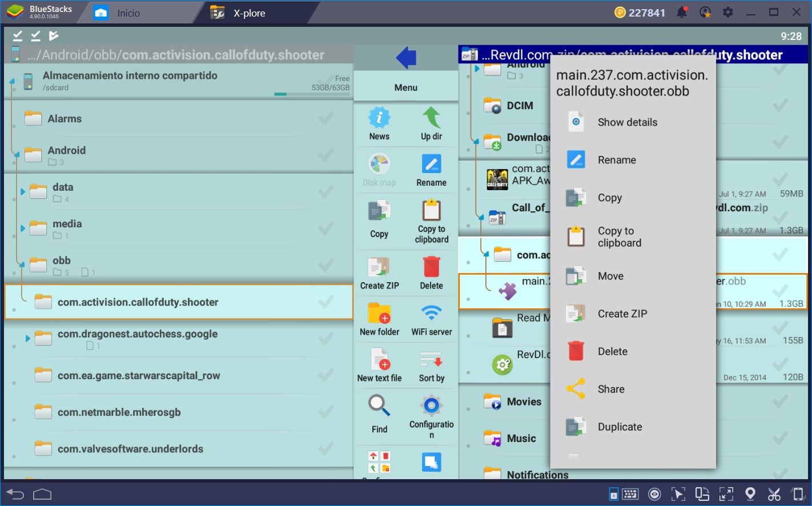This screenshot has width=812, height=506.
Task: Toggle checkmark for Alarms folder
Action: click(x=326, y=118)
